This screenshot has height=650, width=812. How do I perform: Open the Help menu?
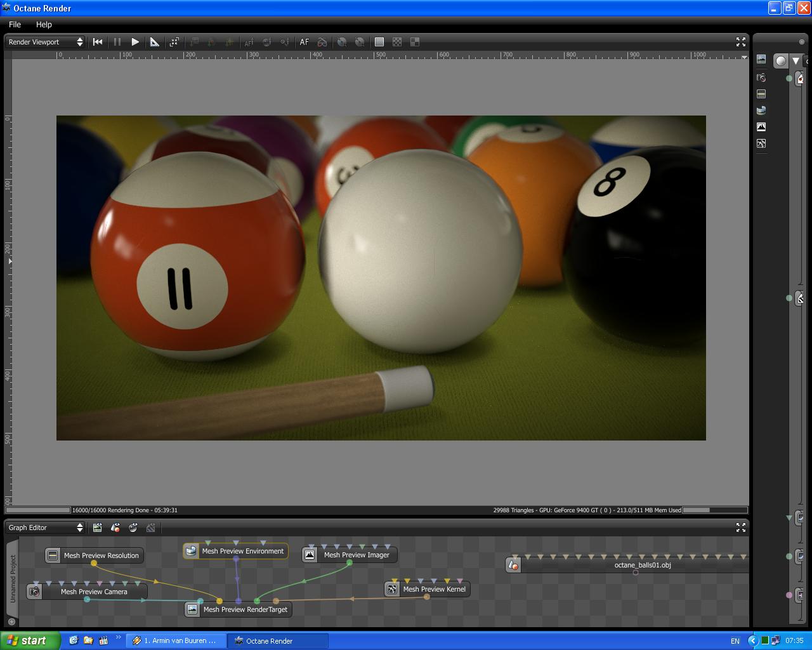44,24
